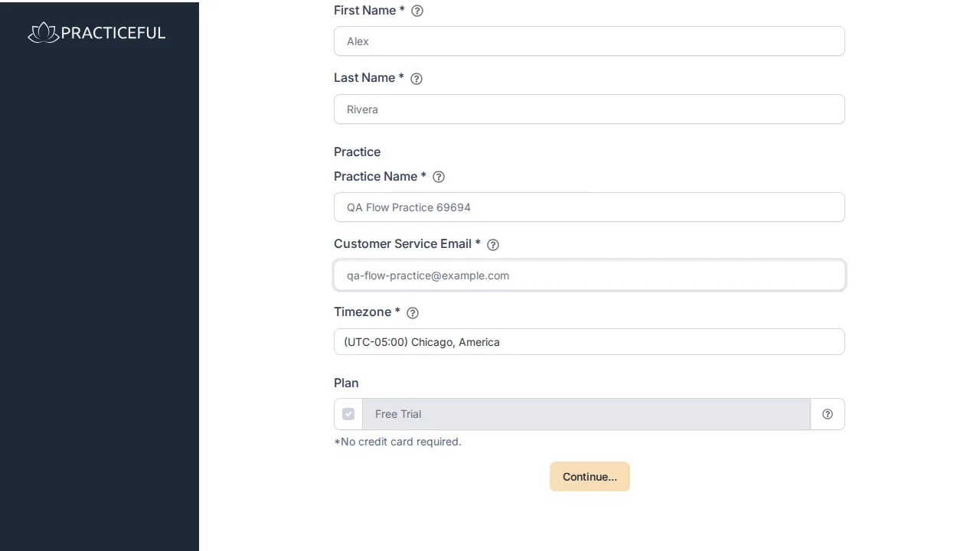The height and width of the screenshot is (551, 980).
Task: Click the Free Trial plan field
Action: pos(586,414)
